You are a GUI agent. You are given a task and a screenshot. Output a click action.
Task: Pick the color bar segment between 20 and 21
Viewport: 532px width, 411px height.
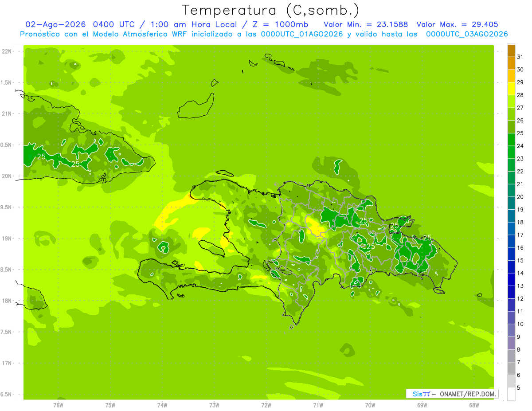(511, 191)
